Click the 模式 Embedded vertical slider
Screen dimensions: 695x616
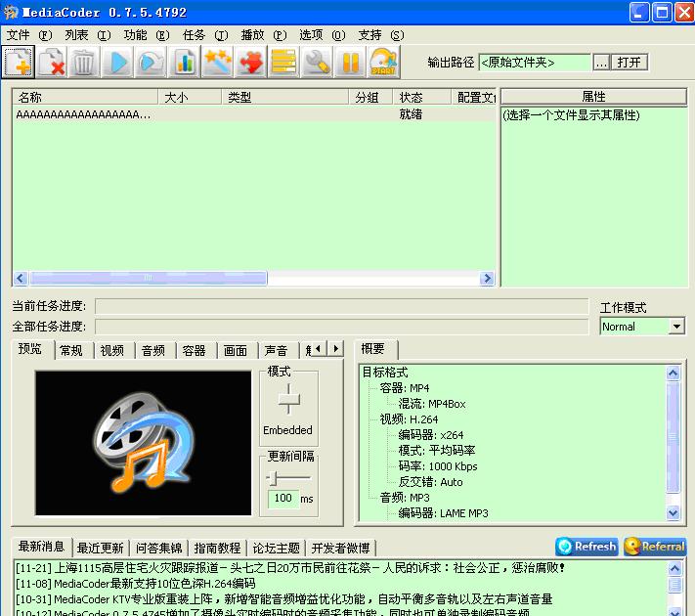tap(288, 400)
